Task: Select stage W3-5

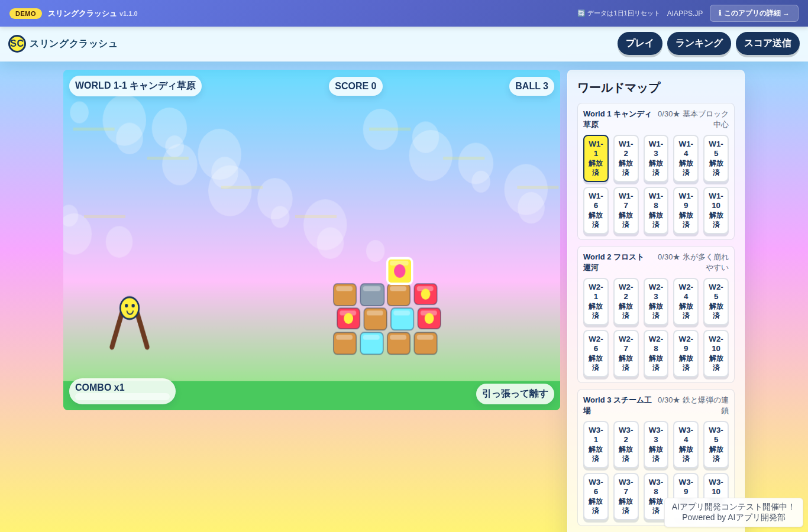Action: (716, 445)
